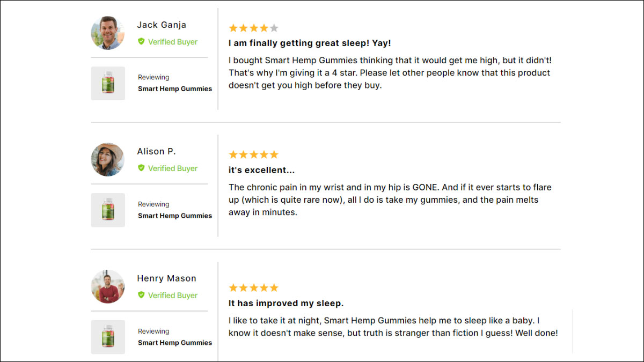Open Jack Ganja's profile picture
This screenshot has height=362, width=644.
coord(107,33)
